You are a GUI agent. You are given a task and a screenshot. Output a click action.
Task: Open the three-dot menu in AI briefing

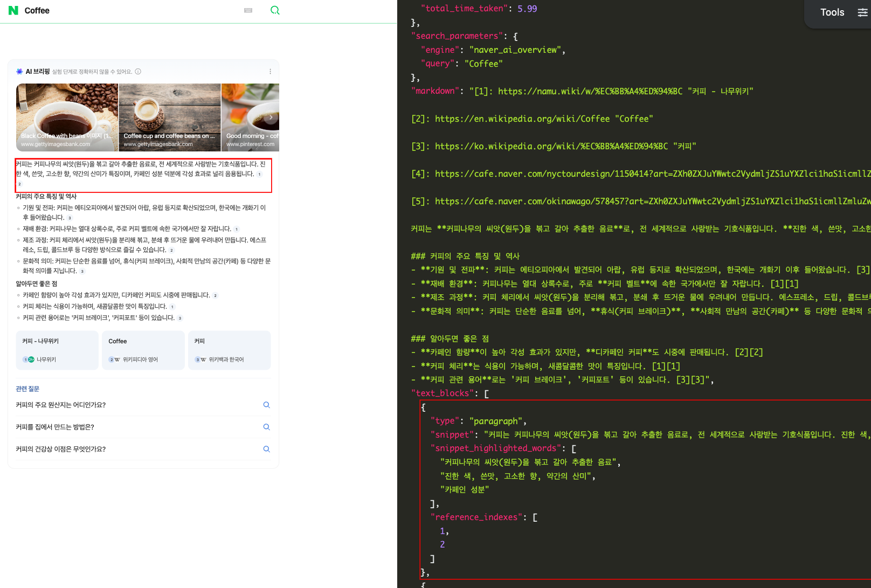270,72
